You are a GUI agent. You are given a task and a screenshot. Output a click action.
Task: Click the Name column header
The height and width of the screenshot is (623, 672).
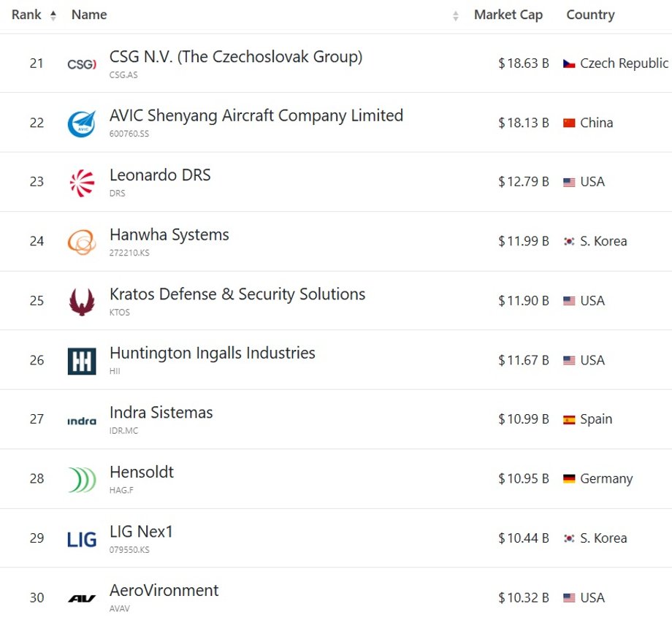89,15
